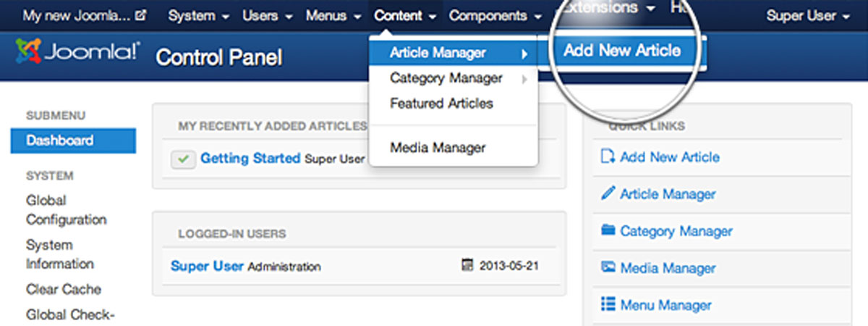Open Global Configuration in System sidebar
Image resolution: width=868 pixels, height=326 pixels.
66,209
